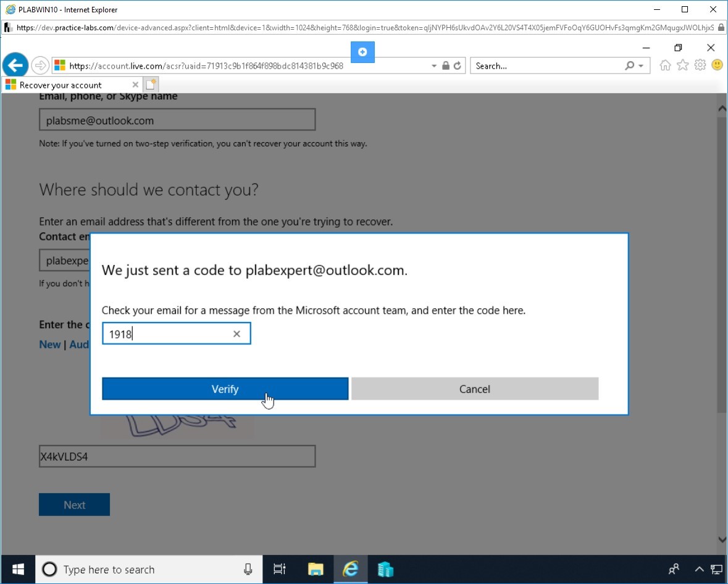The width and height of the screenshot is (728, 584).
Task: Minimize the inner browser window
Action: [x=646, y=48]
